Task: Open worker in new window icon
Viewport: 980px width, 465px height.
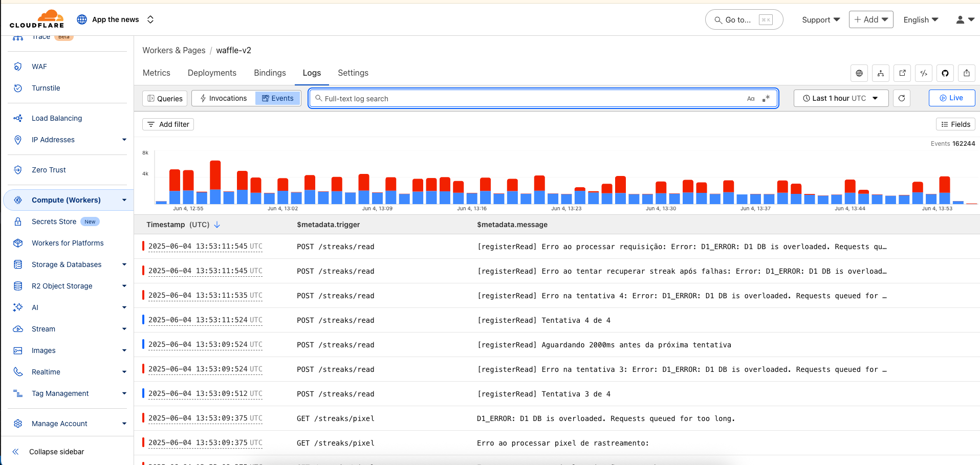Action: point(902,73)
